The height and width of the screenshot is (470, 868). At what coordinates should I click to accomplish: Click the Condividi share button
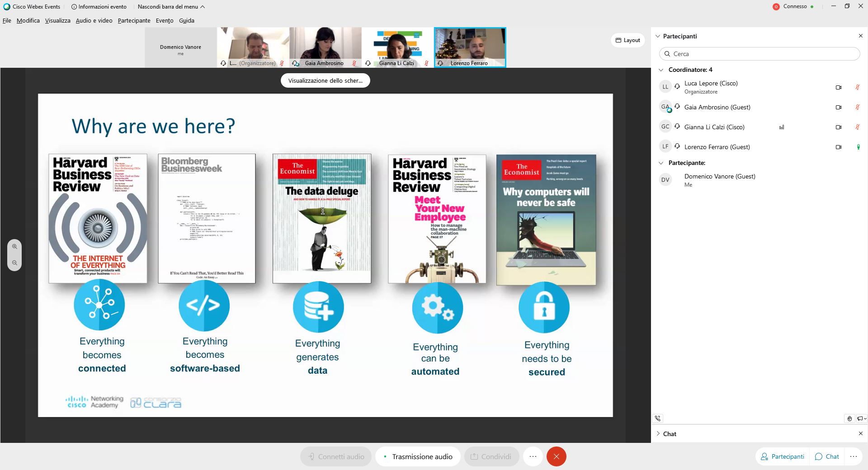click(491, 456)
